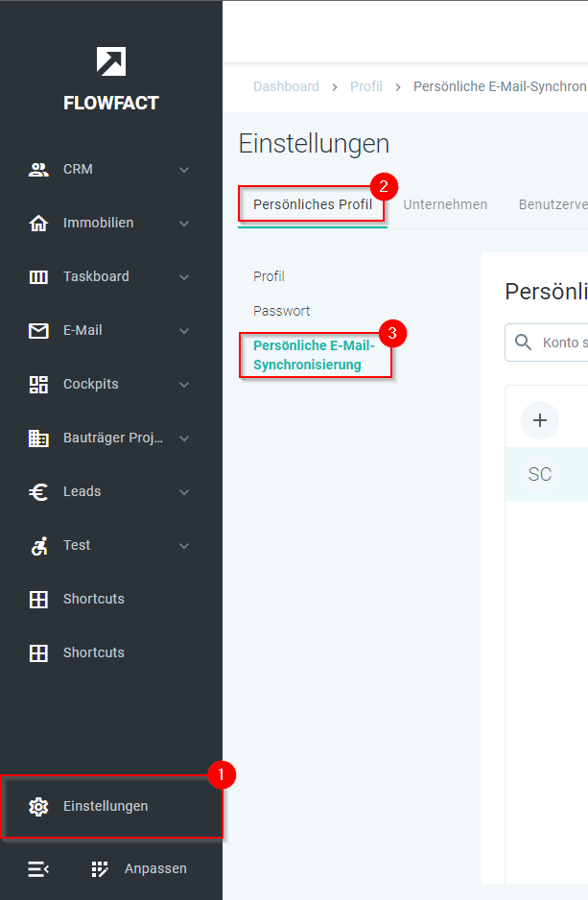Open the Passwort settings link
This screenshot has height=900, width=588.
(282, 311)
